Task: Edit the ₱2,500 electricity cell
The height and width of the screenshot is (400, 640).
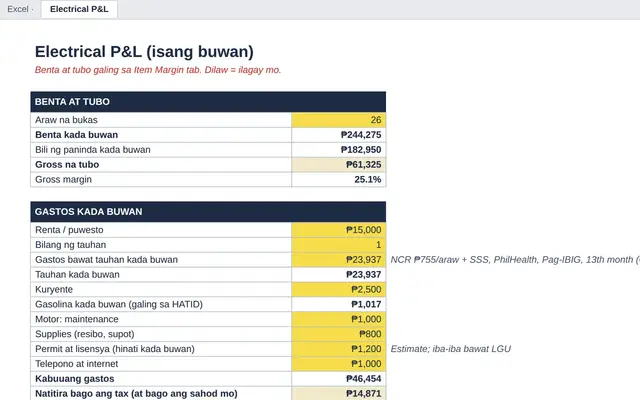Action: click(338, 289)
